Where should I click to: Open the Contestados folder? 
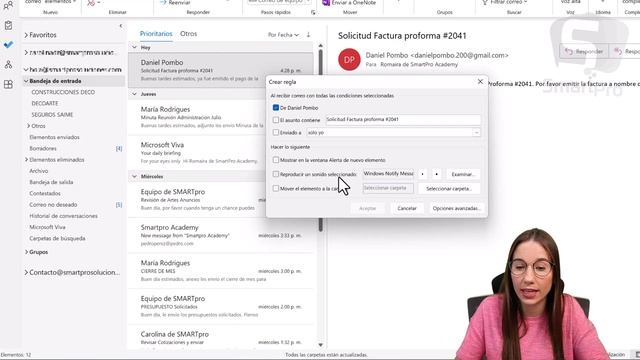[x=45, y=193]
